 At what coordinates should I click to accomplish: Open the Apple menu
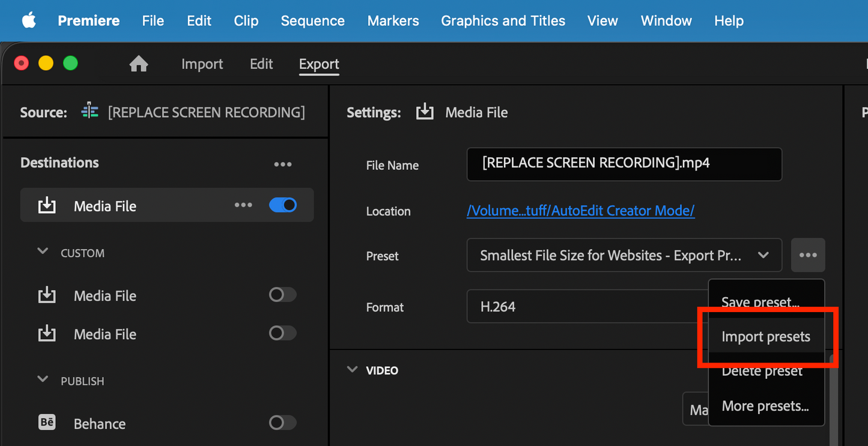[28, 20]
